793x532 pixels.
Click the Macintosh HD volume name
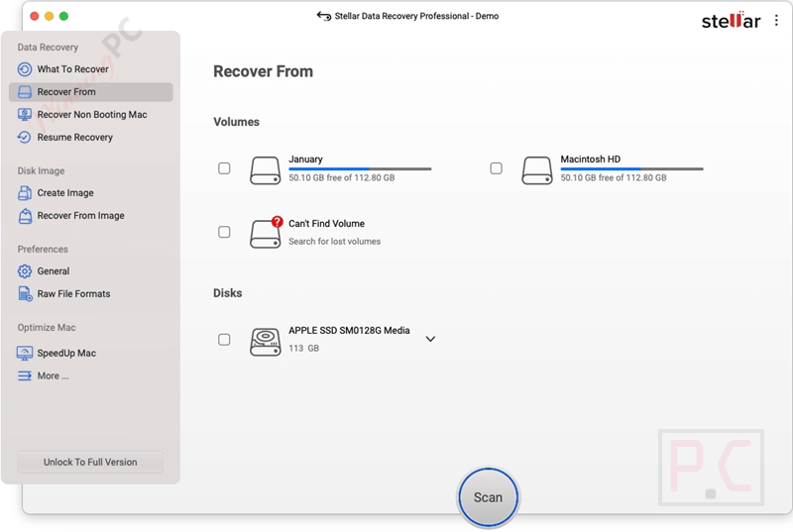pyautogui.click(x=590, y=160)
